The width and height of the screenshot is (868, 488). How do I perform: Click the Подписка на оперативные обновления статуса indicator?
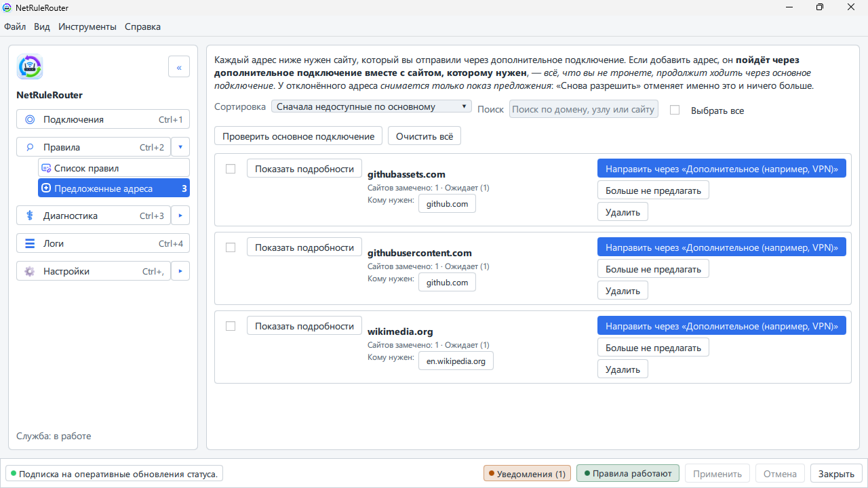coord(114,474)
